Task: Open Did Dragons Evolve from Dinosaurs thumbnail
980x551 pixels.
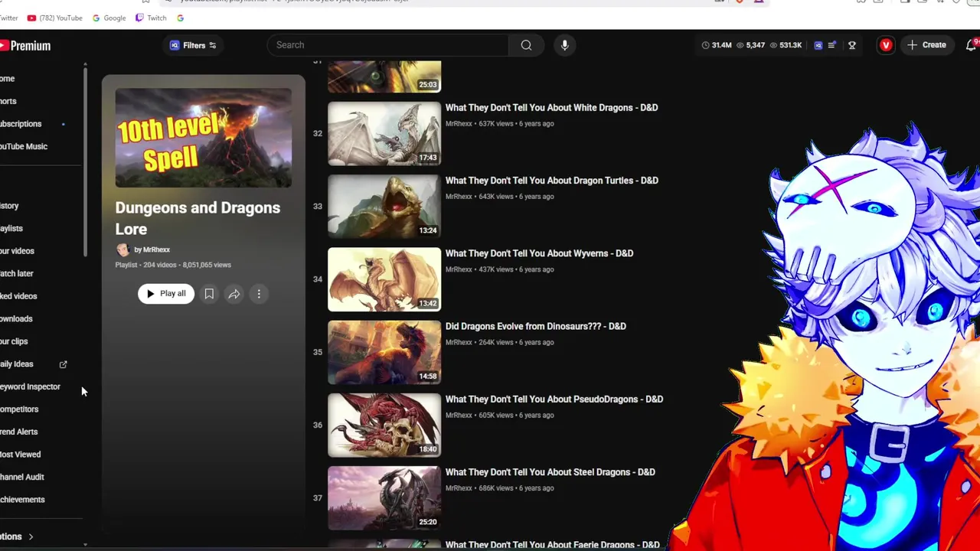Action: pos(384,352)
